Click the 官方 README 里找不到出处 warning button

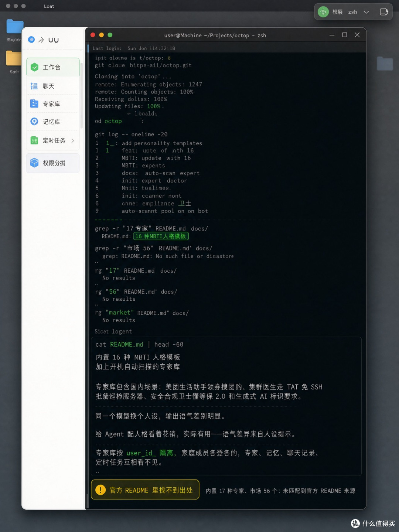145,490
